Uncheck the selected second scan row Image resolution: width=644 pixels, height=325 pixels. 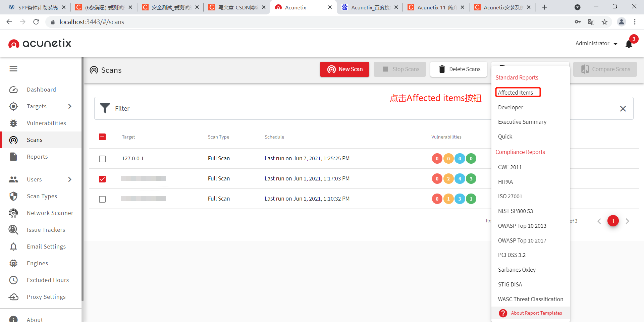click(102, 179)
